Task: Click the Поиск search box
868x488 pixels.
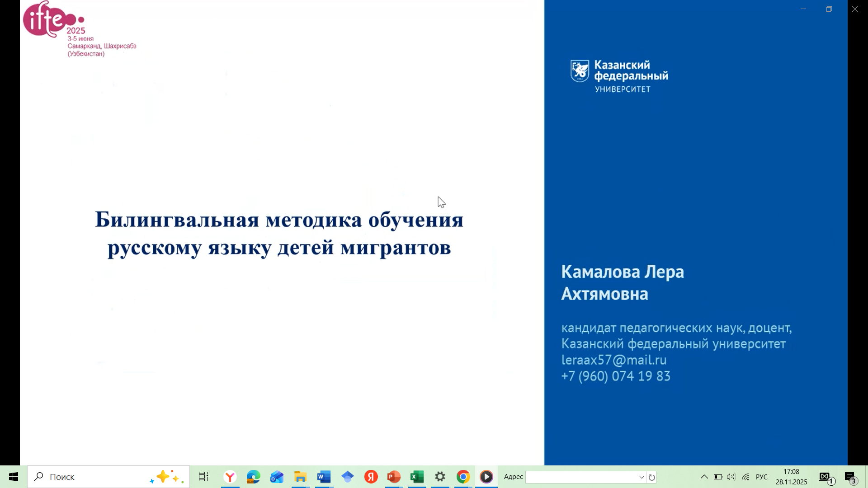Action: pyautogui.click(x=90, y=477)
